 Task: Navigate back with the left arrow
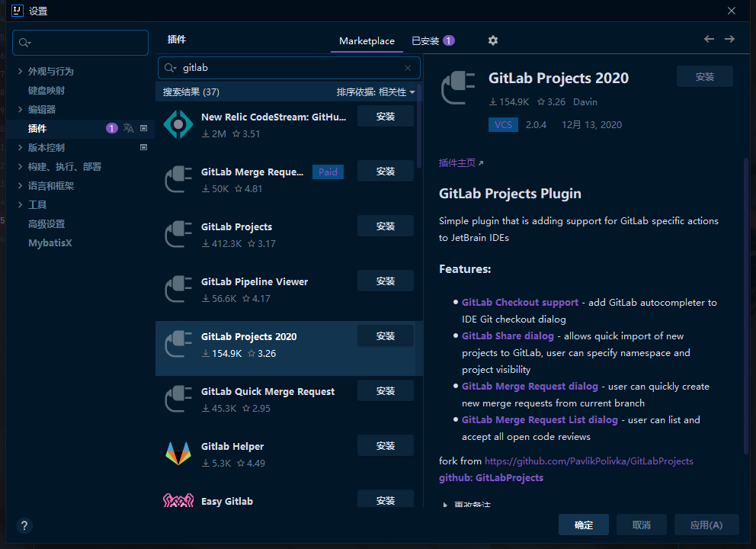(709, 39)
